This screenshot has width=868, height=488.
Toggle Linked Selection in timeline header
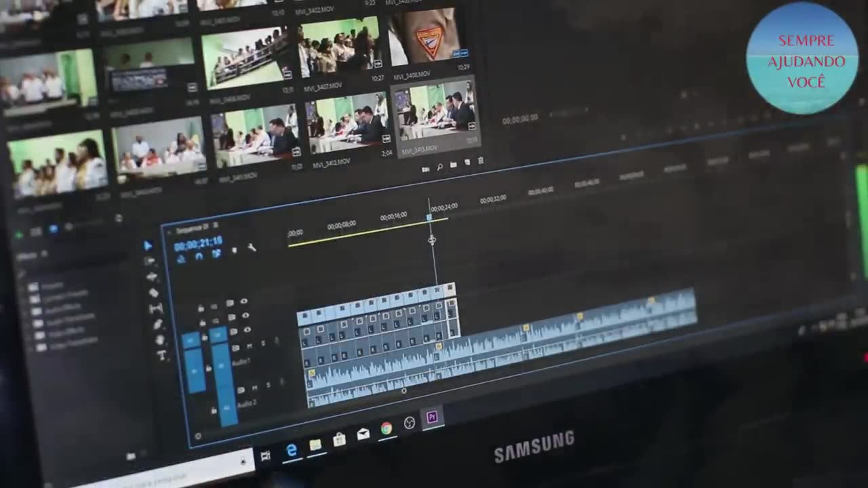[216, 253]
